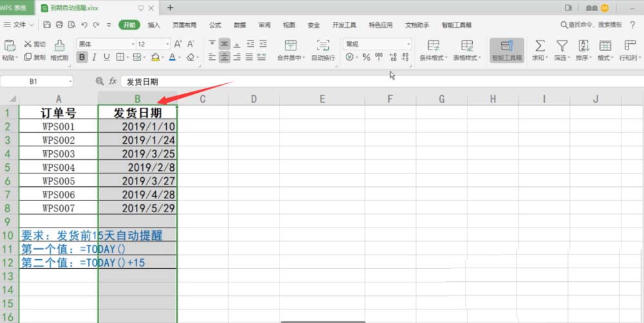Switch to the 插入 (Insert) ribbon tab
644x323 pixels.
154,24
